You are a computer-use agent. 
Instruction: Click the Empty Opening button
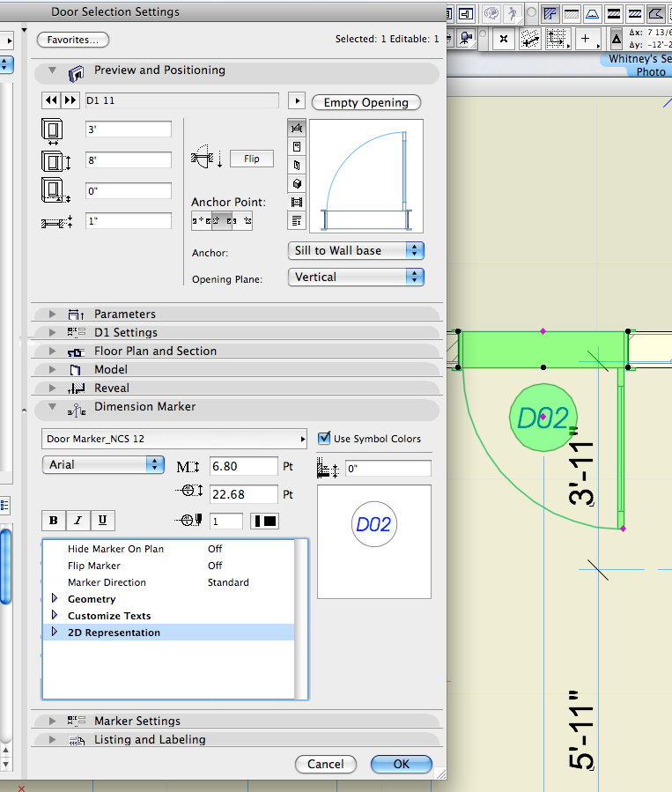[x=366, y=102]
